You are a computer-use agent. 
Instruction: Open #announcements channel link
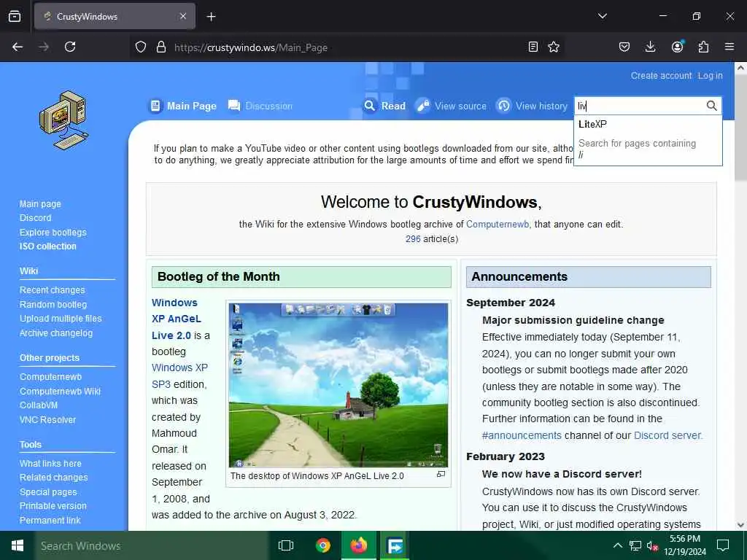pos(522,435)
